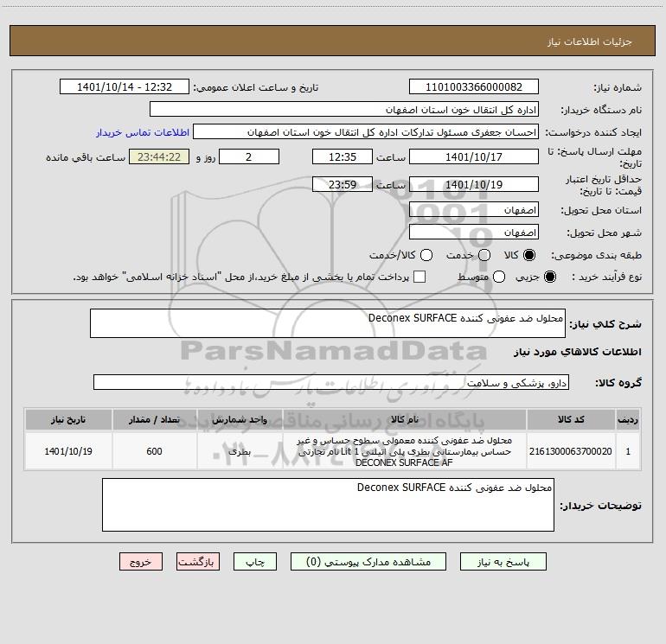This screenshot has width=666, height=644.
Task: Click the پاسخ به نیاز button
Action: click(x=503, y=562)
